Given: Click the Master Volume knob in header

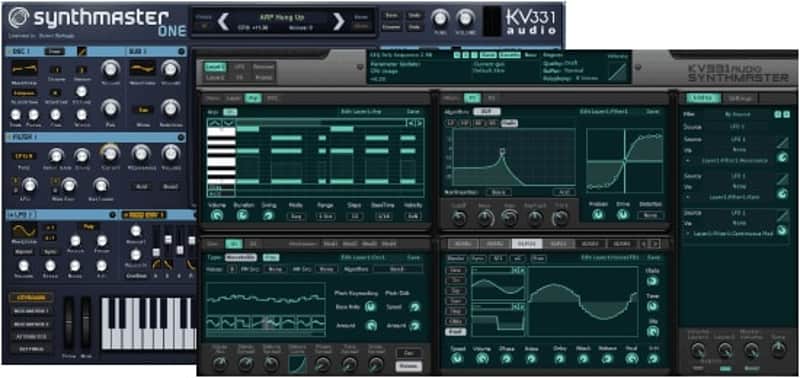Looking at the screenshot, I should click(x=465, y=18).
